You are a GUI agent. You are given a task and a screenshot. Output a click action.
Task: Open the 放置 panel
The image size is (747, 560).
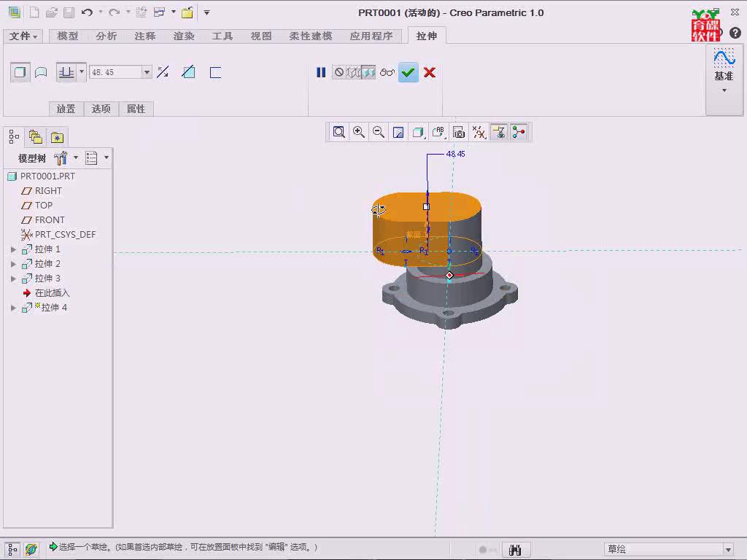66,109
